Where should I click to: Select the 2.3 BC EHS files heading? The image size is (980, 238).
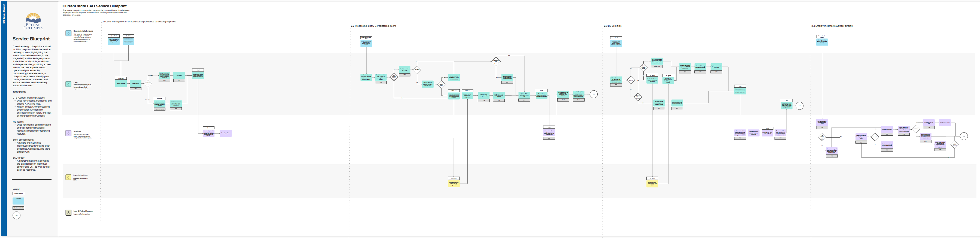coord(613,26)
